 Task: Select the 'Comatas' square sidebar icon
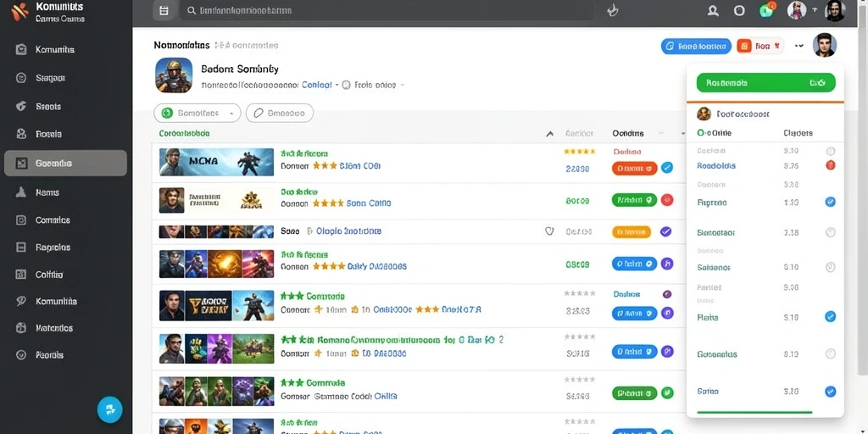point(21,220)
